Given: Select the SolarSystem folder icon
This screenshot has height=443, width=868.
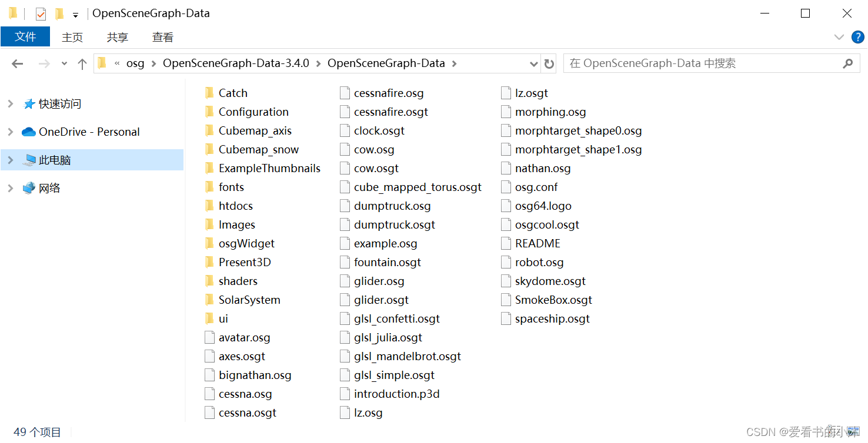Looking at the screenshot, I should click(x=209, y=300).
